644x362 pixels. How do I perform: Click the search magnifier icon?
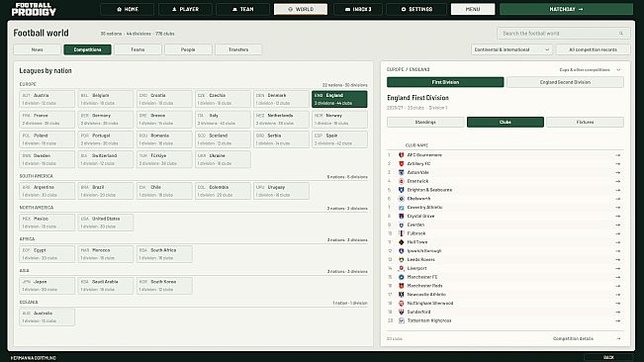click(621, 34)
